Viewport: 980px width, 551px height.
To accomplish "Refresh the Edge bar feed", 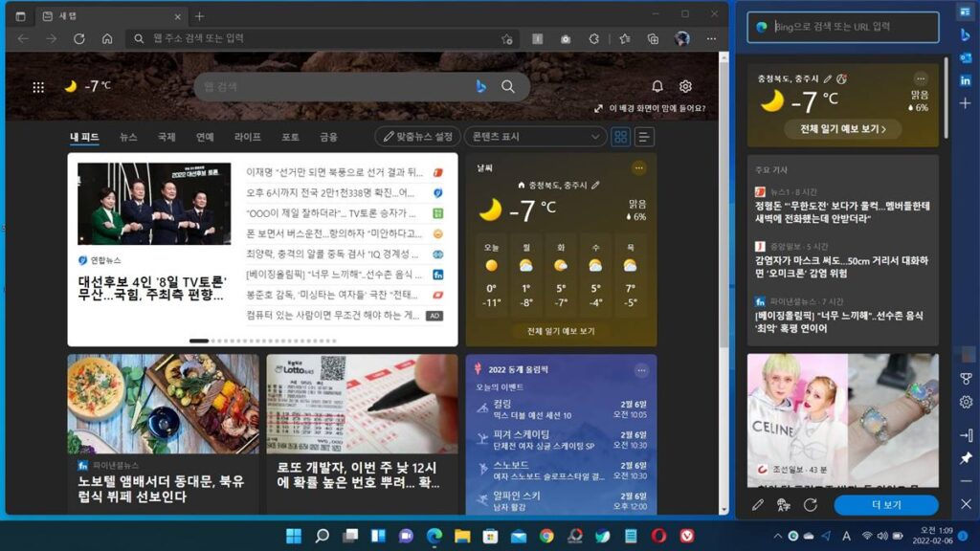I will [x=811, y=504].
